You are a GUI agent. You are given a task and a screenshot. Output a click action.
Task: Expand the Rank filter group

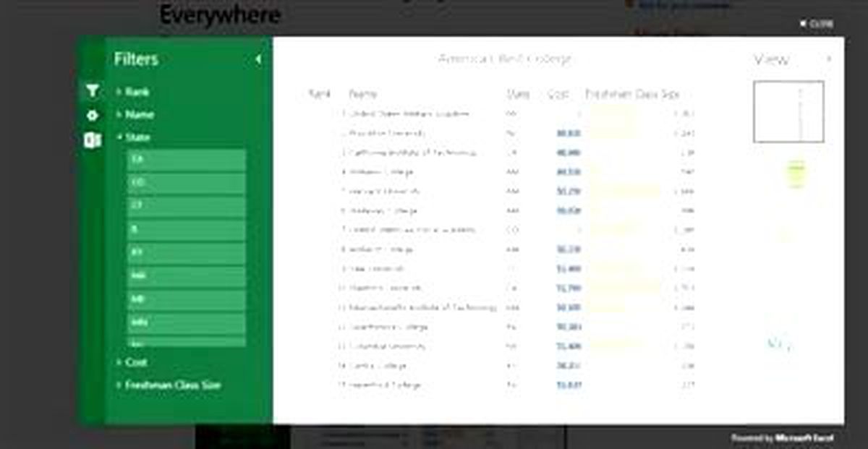point(133,92)
